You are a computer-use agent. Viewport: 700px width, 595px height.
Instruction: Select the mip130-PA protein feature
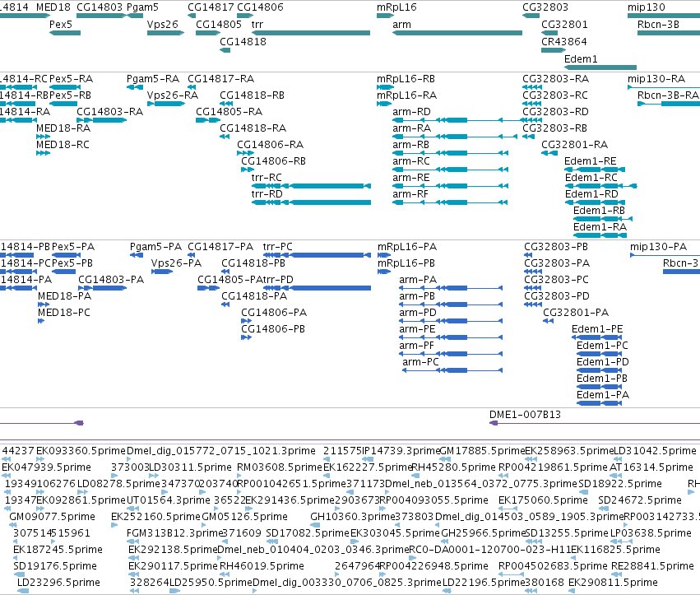coord(665,255)
